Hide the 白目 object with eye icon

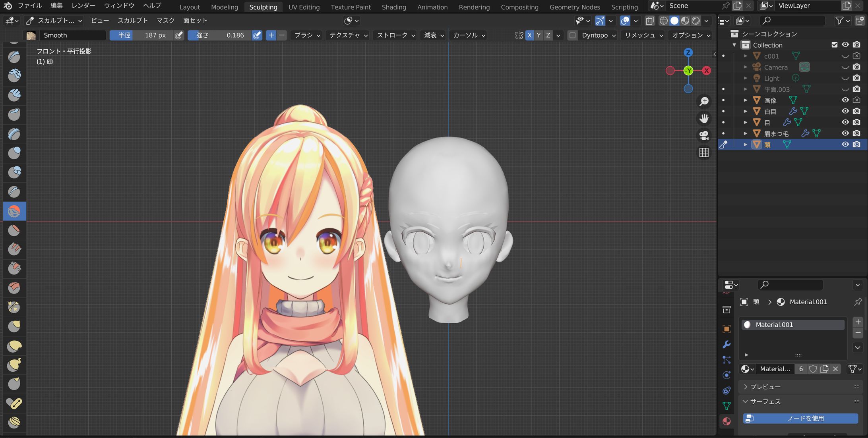pos(845,111)
